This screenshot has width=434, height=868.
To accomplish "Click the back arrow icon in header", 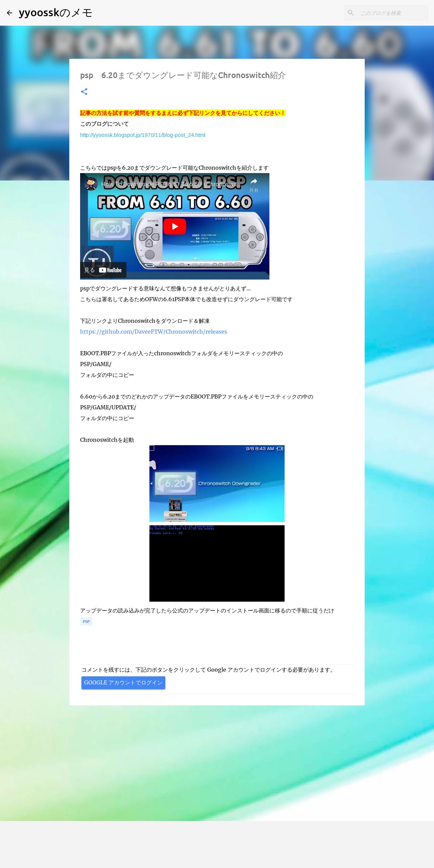I will point(9,13).
